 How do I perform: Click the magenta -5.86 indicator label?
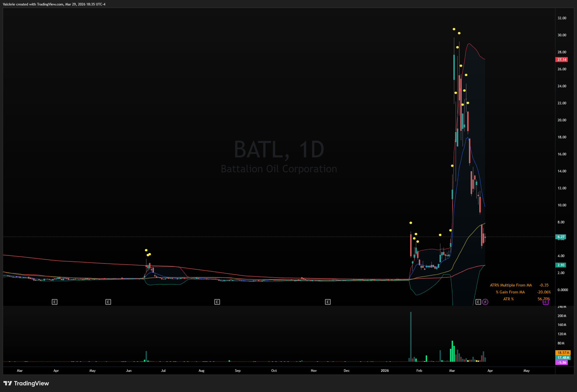pos(562,362)
